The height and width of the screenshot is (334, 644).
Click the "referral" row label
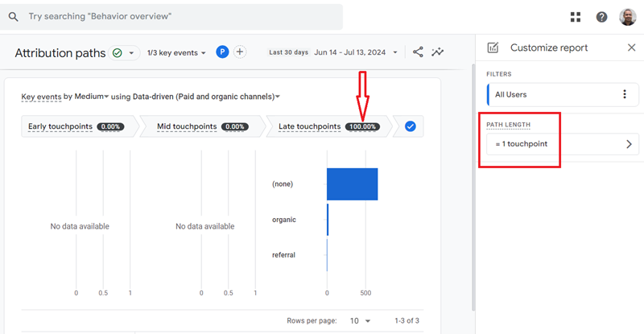coord(283,255)
